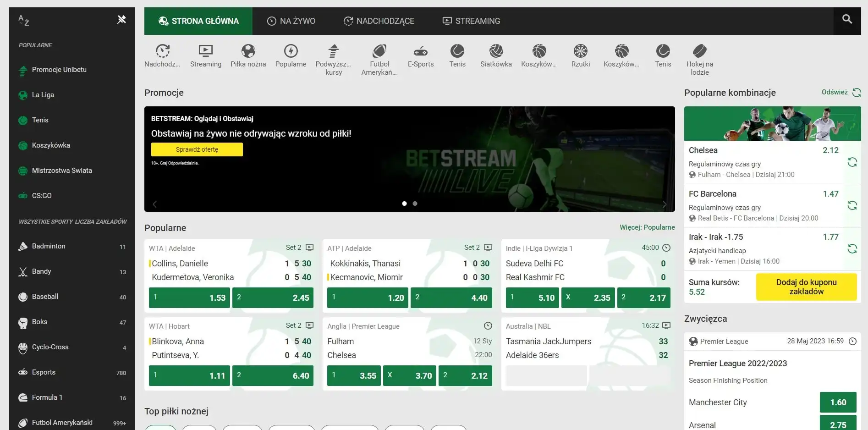Click clock icon on Fulham Chelsea card
The height and width of the screenshot is (430, 868).
point(488,325)
